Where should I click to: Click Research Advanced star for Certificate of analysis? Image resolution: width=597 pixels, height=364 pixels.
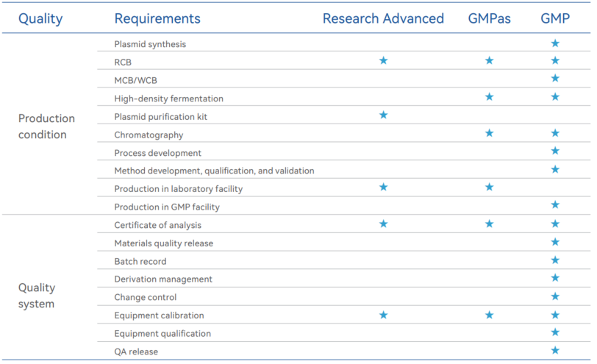(383, 224)
